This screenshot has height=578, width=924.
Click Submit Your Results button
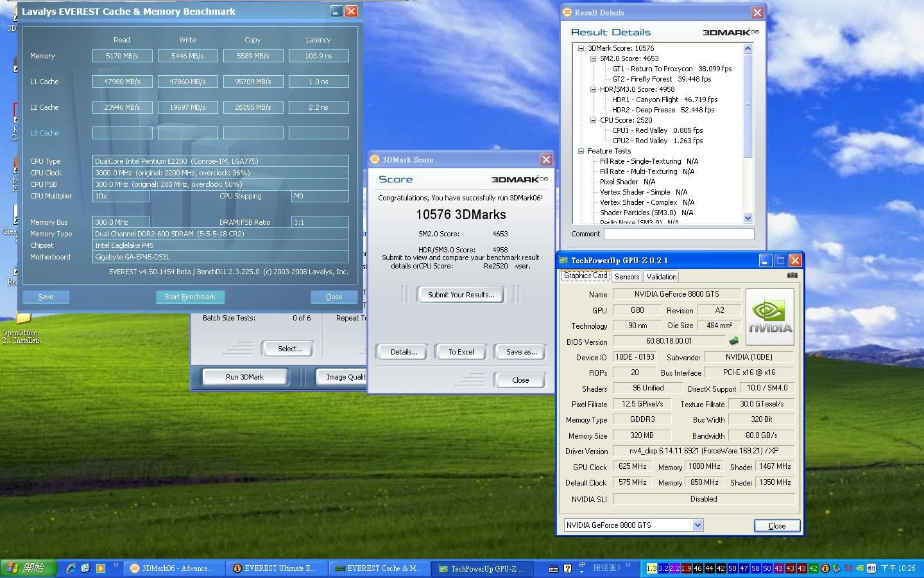461,295
